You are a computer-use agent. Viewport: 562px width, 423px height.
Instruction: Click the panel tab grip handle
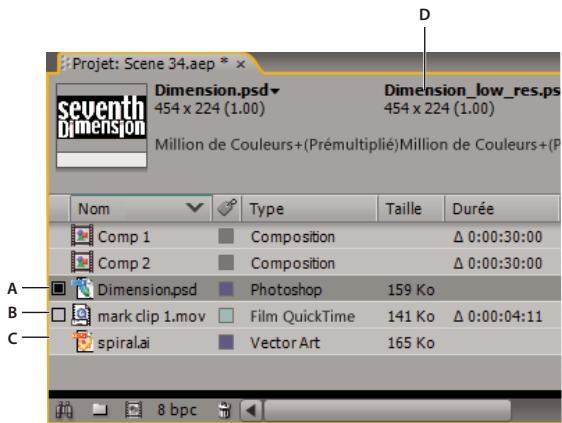pos(65,64)
